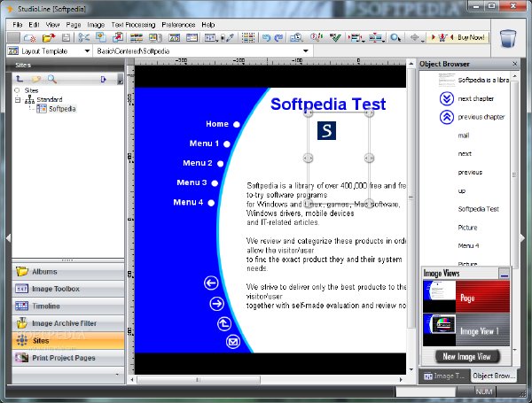Select 'mail' in Object Browser list

tap(464, 136)
